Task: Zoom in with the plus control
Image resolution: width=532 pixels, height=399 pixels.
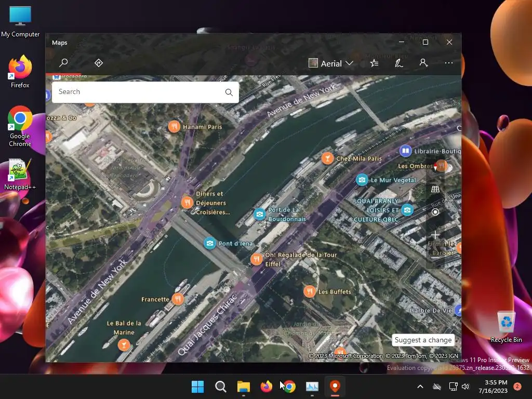Action: point(435,235)
